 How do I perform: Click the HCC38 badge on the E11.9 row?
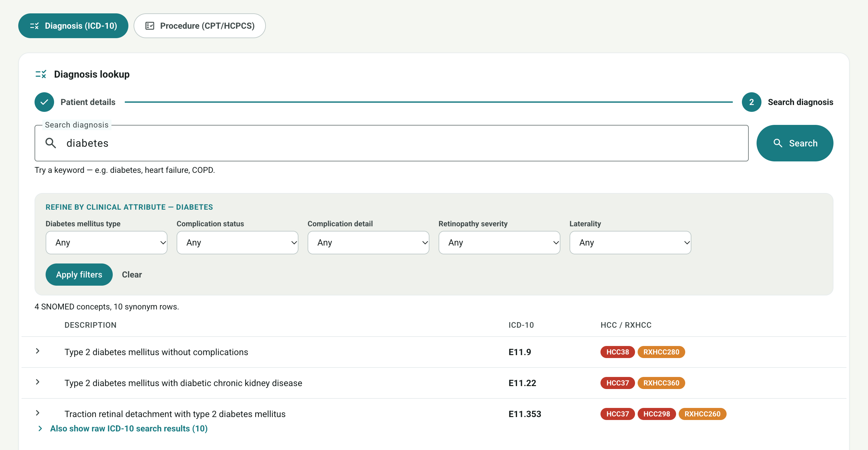point(617,352)
